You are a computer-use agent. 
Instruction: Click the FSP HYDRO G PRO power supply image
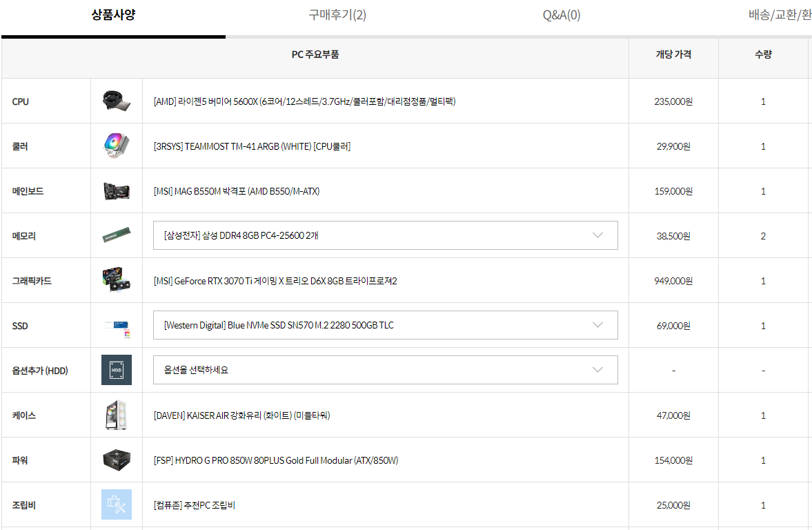tap(117, 460)
